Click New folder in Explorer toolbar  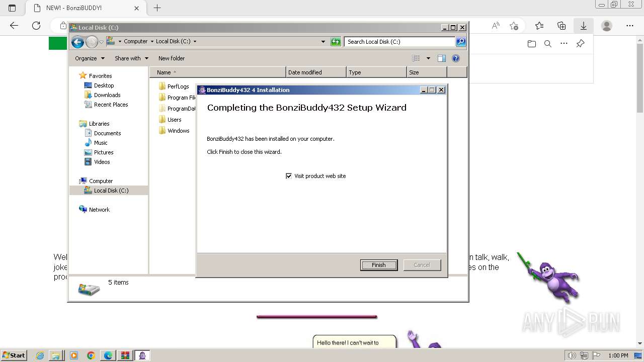pos(172,58)
